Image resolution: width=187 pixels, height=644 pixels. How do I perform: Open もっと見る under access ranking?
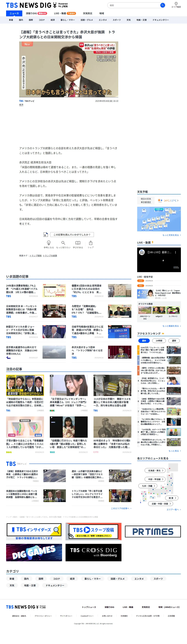tap(174, 451)
